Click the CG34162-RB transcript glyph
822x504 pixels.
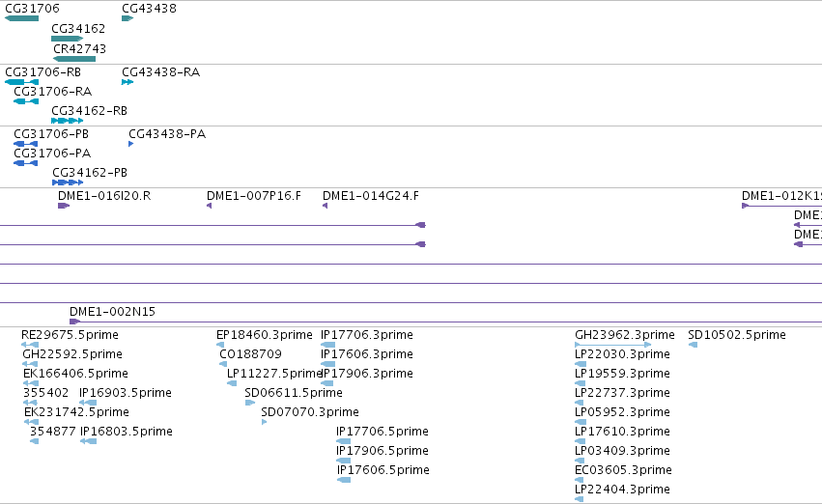pos(67,121)
